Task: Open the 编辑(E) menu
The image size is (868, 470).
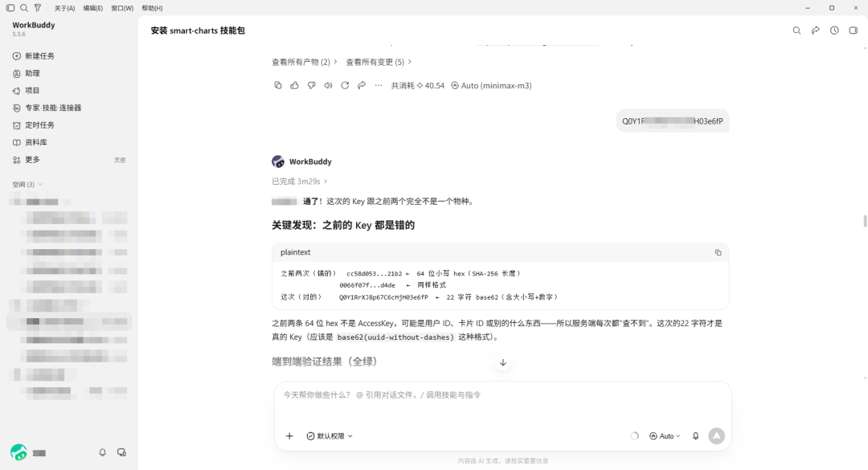Action: tap(93, 8)
